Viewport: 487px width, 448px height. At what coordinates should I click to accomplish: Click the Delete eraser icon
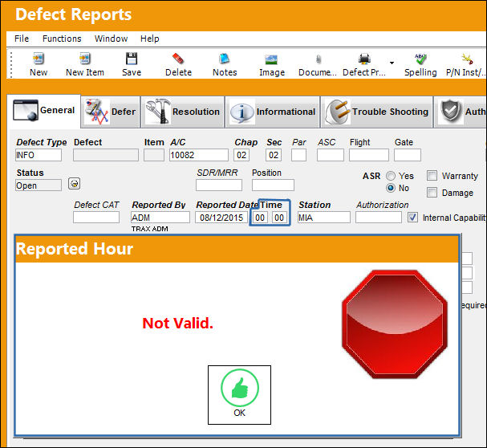[178, 59]
